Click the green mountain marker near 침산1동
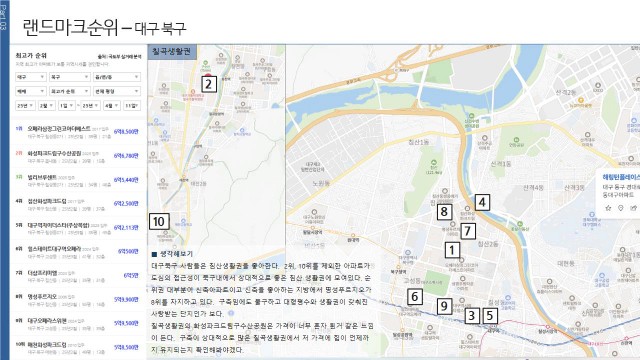Image resolution: width=640 pixels, height=360 pixels. [433, 162]
